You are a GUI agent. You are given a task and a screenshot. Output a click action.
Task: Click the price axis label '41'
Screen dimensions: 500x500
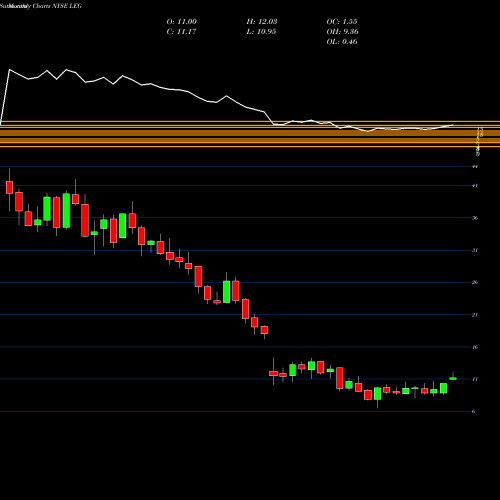[x=475, y=186]
